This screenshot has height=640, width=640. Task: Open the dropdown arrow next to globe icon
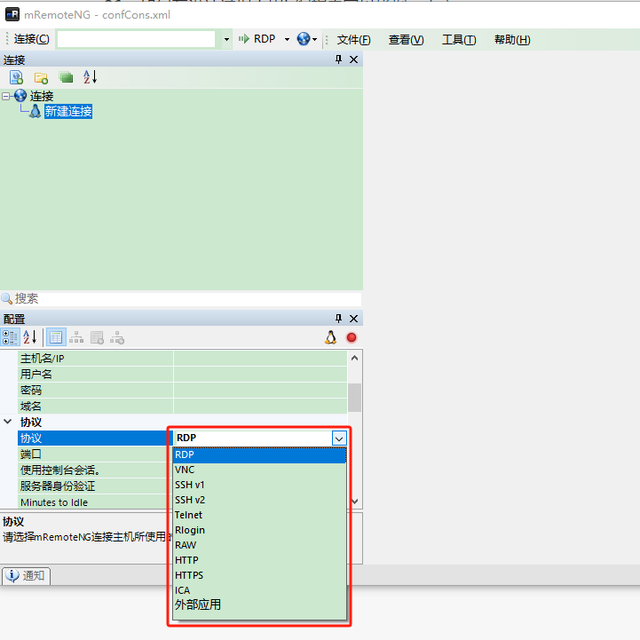(314, 40)
